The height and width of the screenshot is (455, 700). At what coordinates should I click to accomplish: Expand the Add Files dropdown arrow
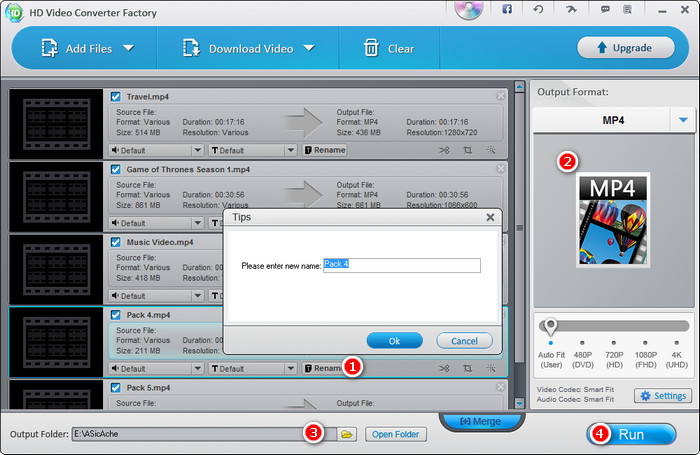click(129, 48)
